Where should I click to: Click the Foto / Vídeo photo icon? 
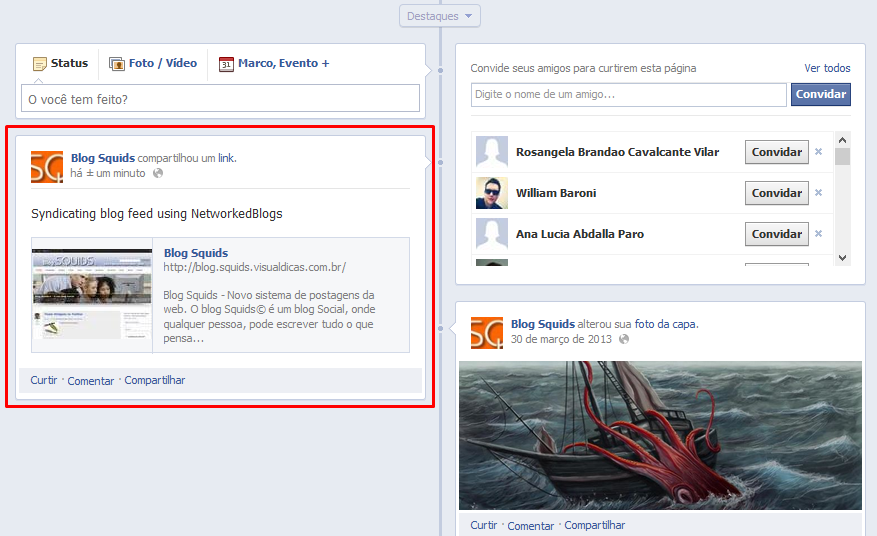[116, 64]
